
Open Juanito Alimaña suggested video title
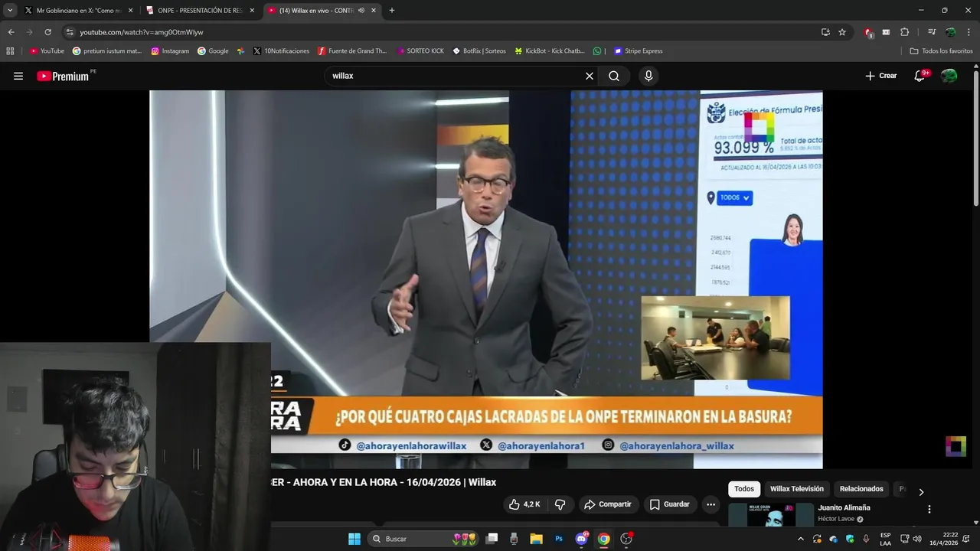844,507
